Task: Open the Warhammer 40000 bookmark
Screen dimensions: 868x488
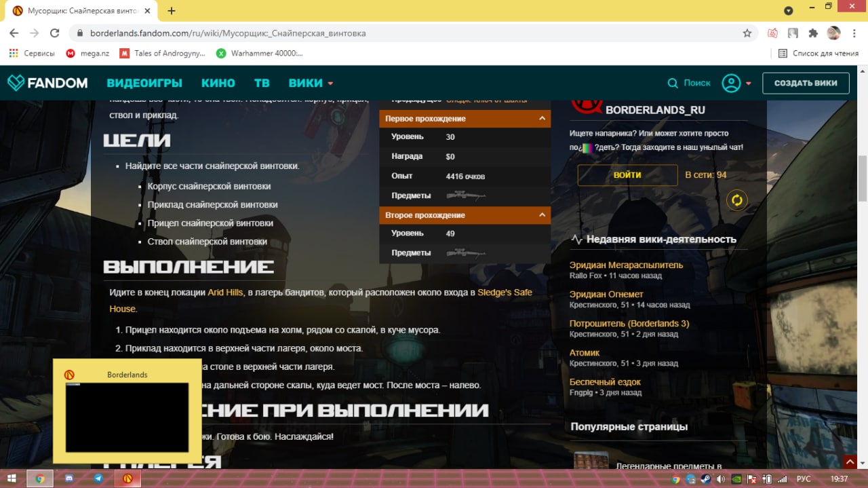Action: coord(260,53)
